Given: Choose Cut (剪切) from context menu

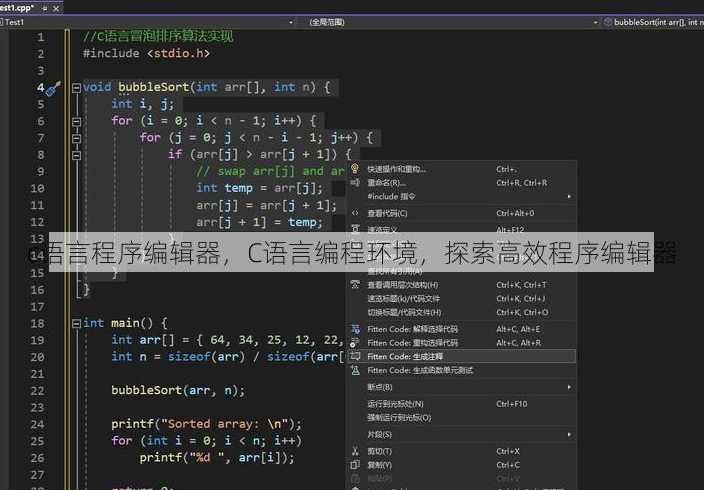Looking at the screenshot, I should [x=461, y=451].
